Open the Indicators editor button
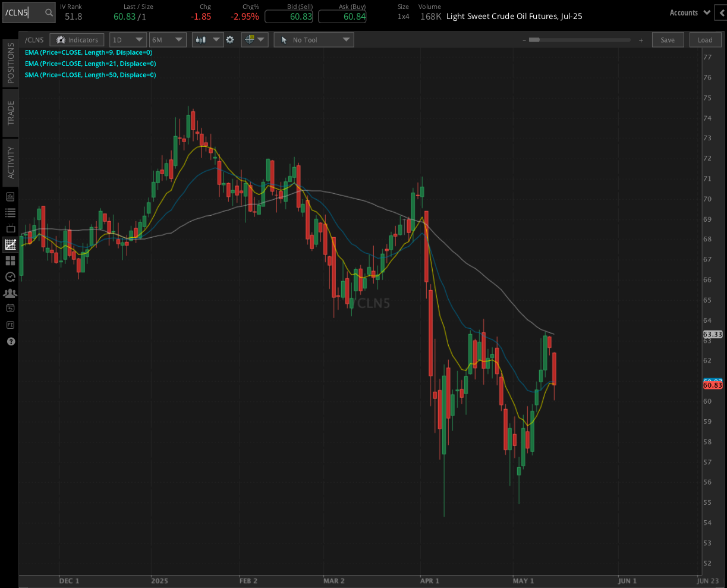 (x=76, y=40)
